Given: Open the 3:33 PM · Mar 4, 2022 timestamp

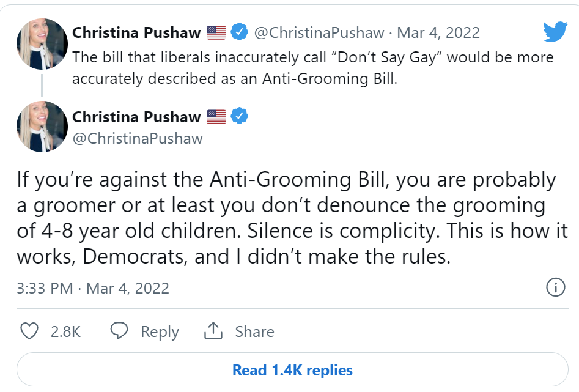Looking at the screenshot, I should coord(93,288).
